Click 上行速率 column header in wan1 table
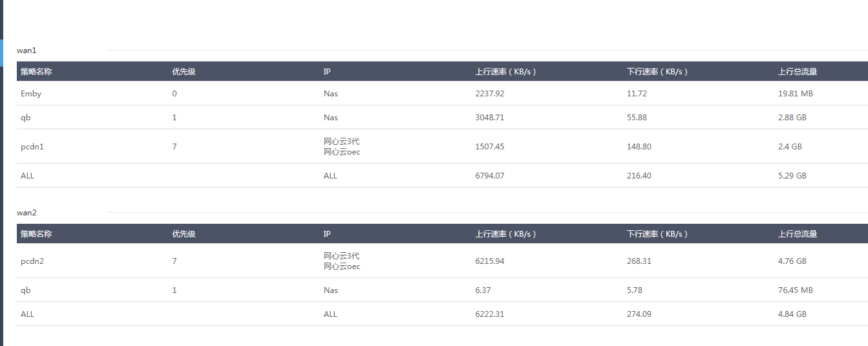Screen dimensions: 868x346 point(505,72)
